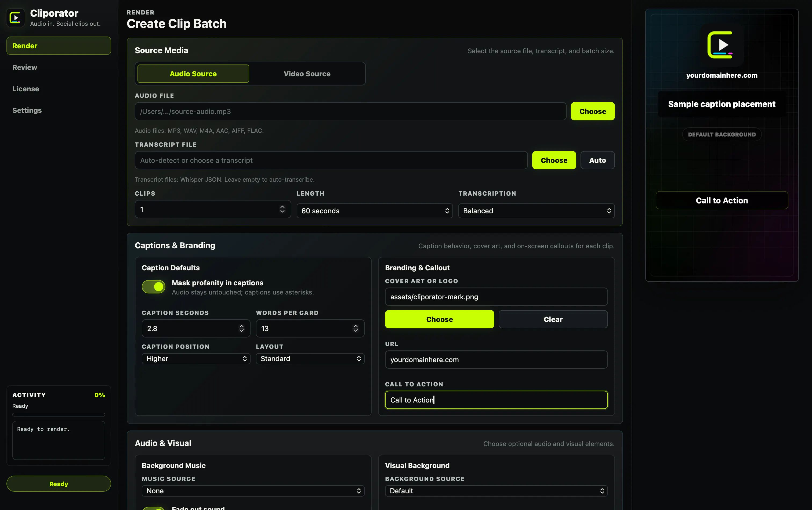Open the Caption Position dropdown
The width and height of the screenshot is (812, 510).
(196, 358)
